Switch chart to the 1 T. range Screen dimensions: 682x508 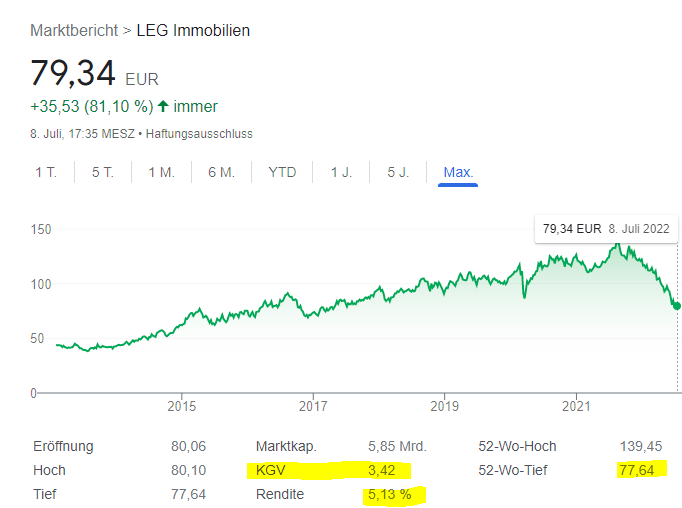point(46,172)
